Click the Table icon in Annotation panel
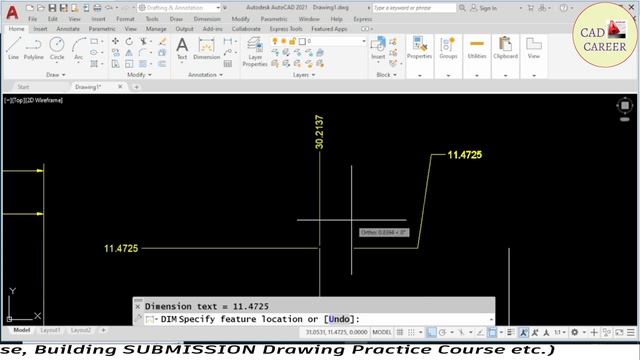The width and height of the screenshot is (640, 360). point(228,64)
